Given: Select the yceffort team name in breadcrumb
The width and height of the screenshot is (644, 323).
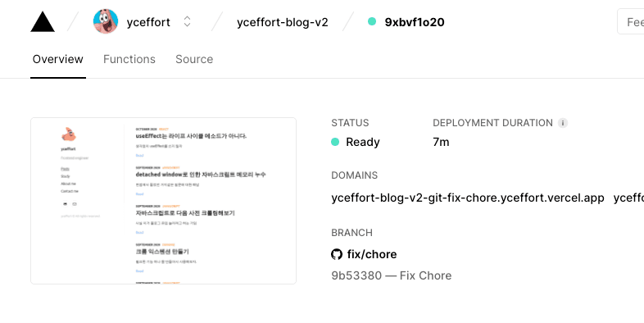Looking at the screenshot, I should pyautogui.click(x=148, y=22).
